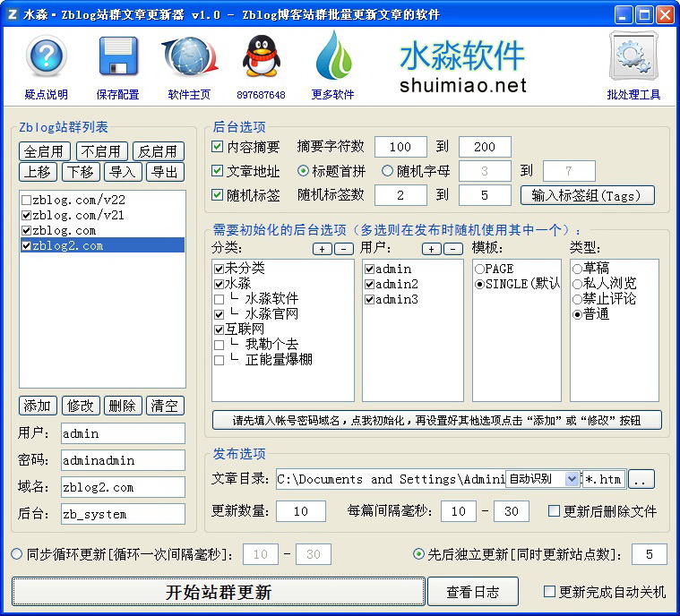Launch the 批处理工具 gear icon

coord(633,56)
